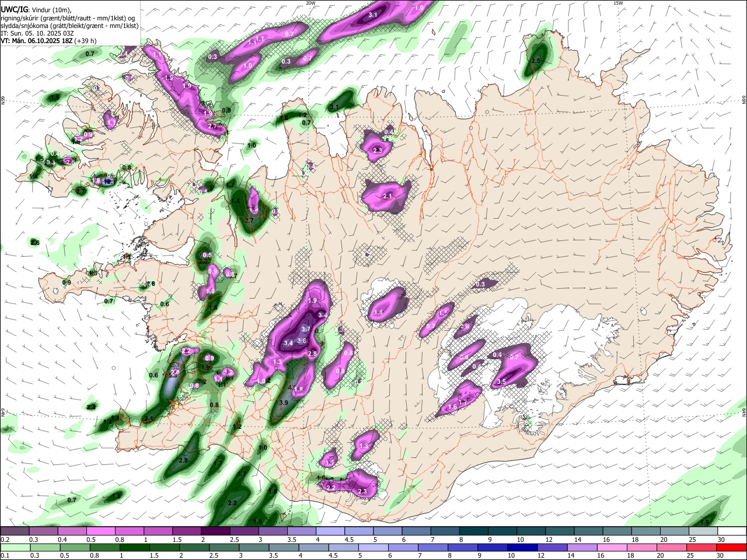The height and width of the screenshot is (560, 747).
Task: Click the 3.1 snowfall value in purple band
Action: coord(373,14)
